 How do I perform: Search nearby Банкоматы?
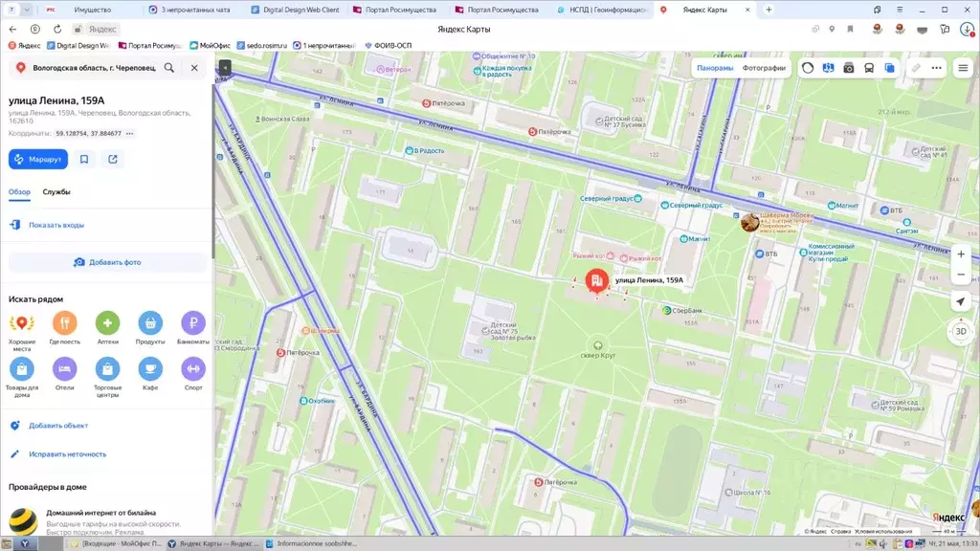pyautogui.click(x=193, y=329)
